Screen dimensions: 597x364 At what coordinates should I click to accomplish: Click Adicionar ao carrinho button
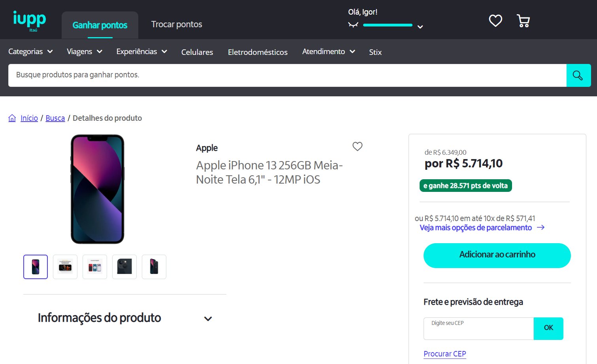coord(497,255)
